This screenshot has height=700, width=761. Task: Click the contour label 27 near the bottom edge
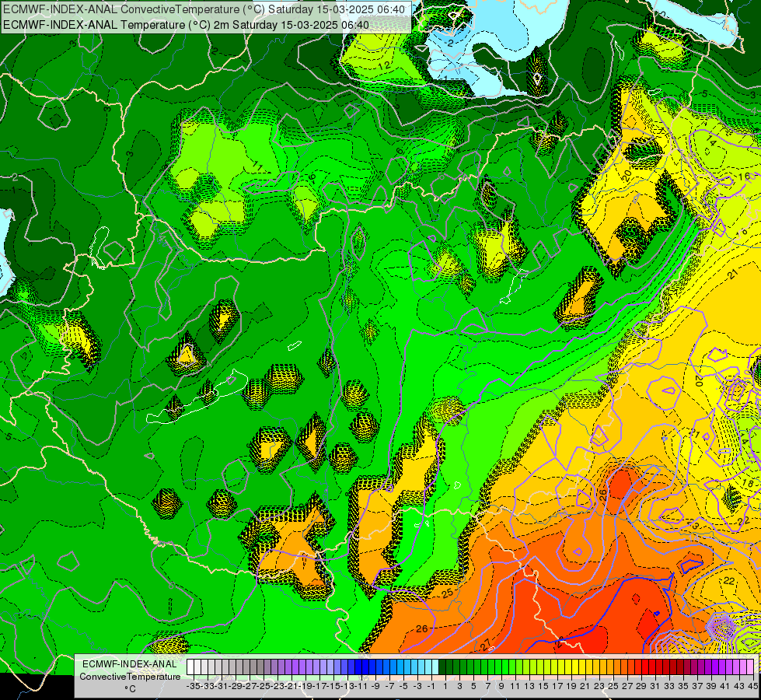(x=486, y=645)
